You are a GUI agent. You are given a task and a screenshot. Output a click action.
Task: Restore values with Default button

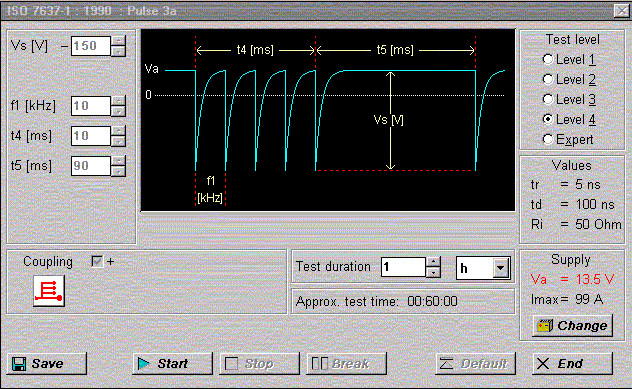click(475, 364)
